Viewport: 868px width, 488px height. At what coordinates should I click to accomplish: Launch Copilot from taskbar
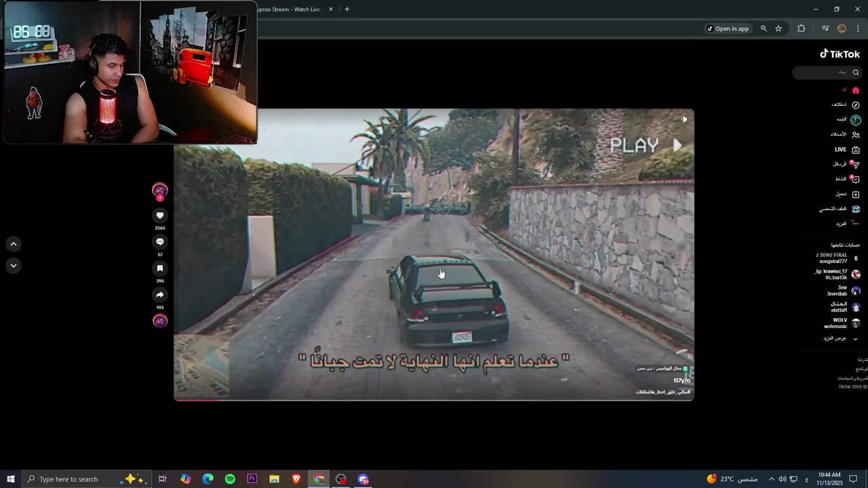click(x=185, y=479)
